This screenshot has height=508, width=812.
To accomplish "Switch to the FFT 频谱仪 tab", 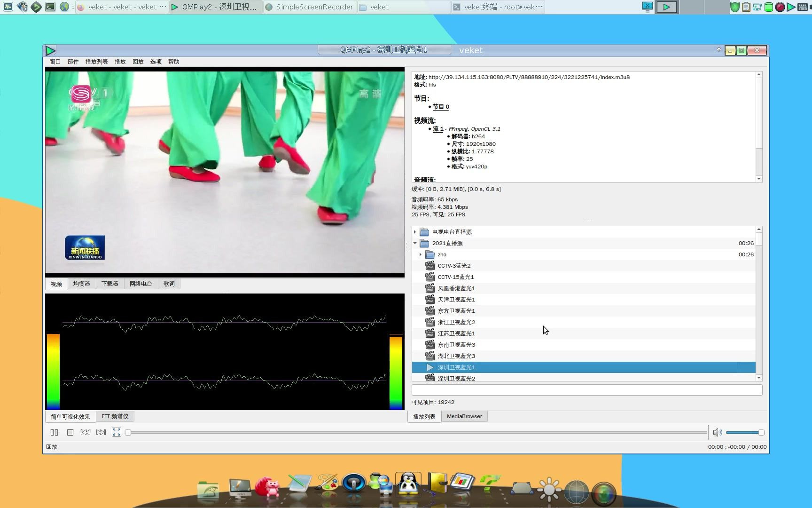I will point(115,416).
